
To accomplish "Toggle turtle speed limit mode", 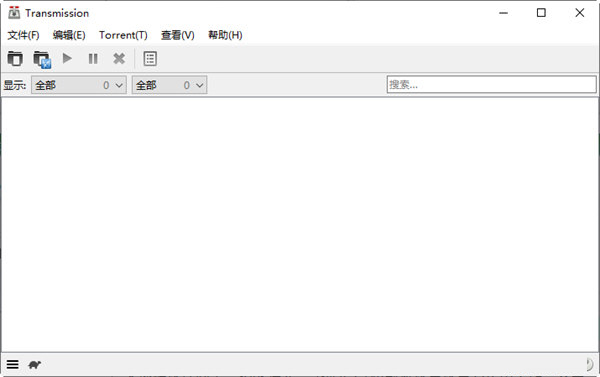I will (x=34, y=364).
